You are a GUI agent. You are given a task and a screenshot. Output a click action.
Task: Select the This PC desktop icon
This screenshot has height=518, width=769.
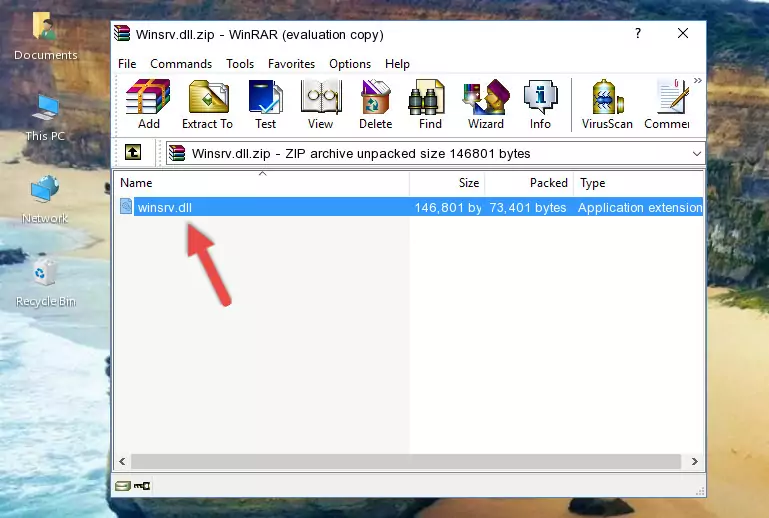click(45, 118)
